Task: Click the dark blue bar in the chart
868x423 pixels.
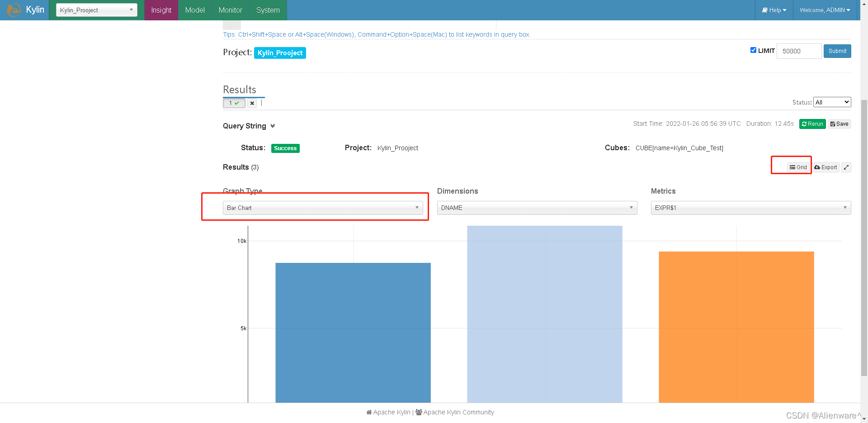Action: 353,333
